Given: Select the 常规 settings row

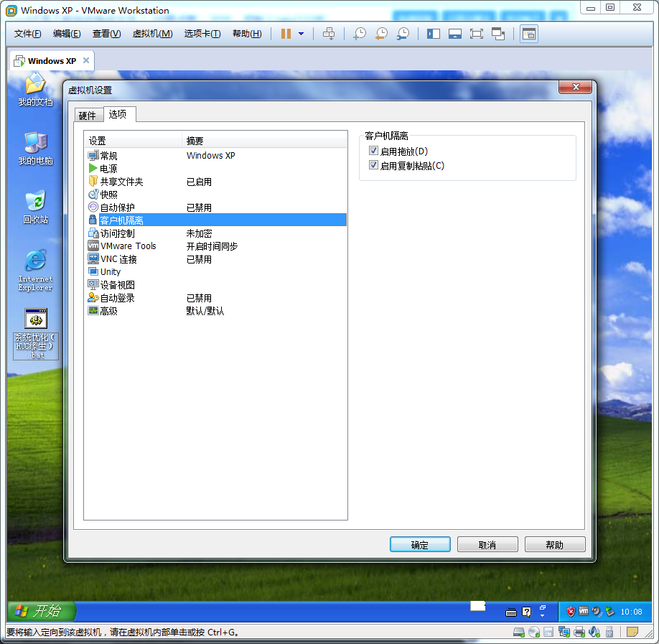Looking at the screenshot, I should pyautogui.click(x=215, y=156).
